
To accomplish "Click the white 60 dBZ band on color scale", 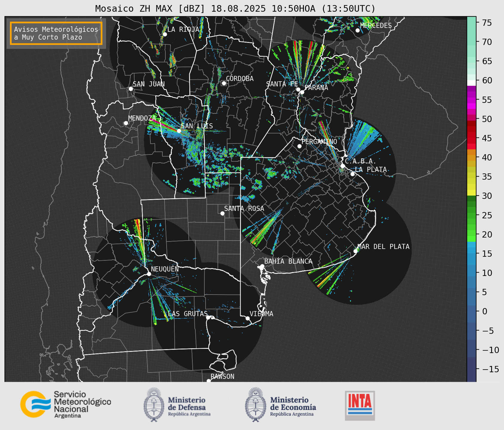I will pyautogui.click(x=471, y=83).
